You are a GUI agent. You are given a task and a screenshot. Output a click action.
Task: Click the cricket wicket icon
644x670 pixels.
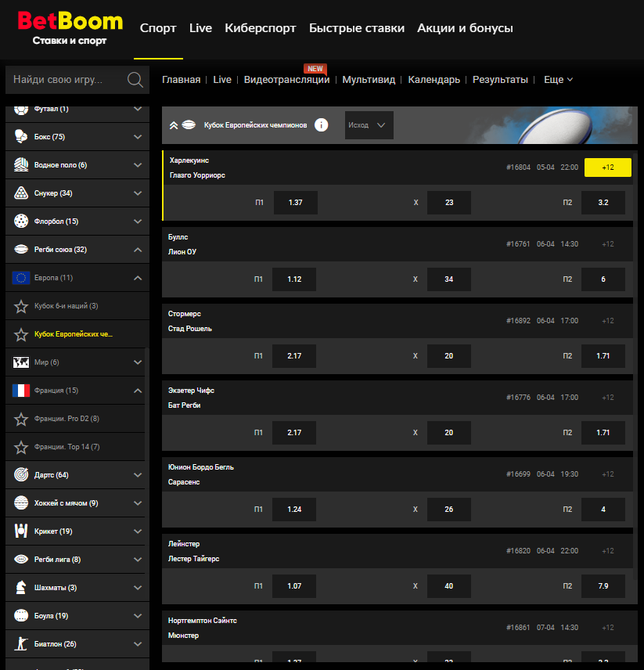(x=21, y=531)
